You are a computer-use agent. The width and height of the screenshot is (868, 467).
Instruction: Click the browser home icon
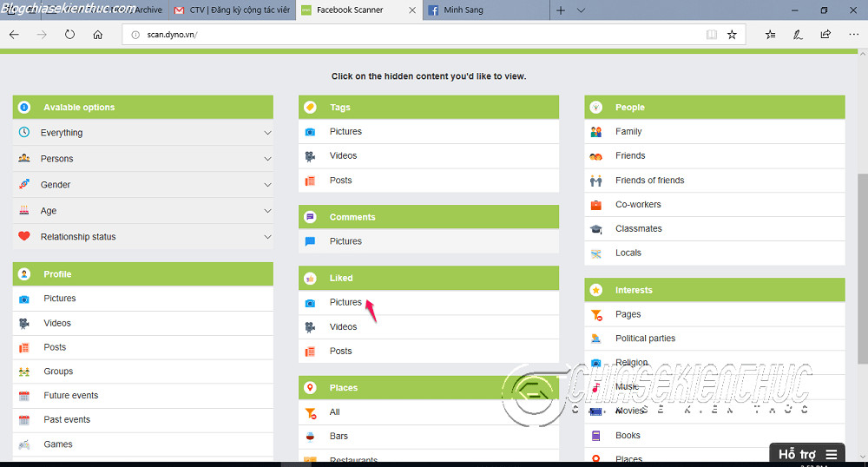(98, 35)
